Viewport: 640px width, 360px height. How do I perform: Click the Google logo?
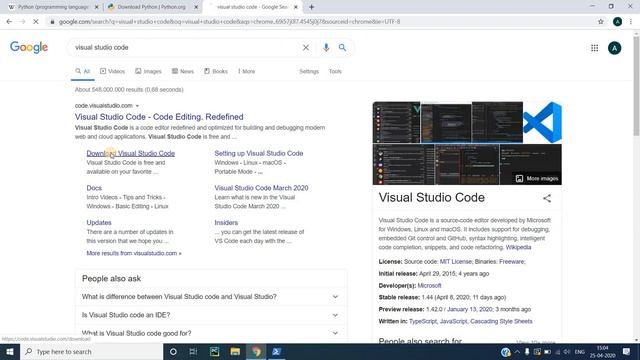(x=29, y=47)
